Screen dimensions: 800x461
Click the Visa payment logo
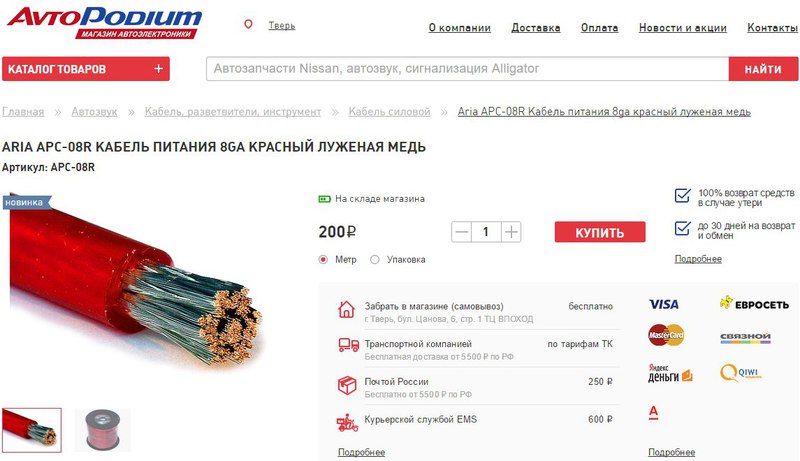[x=663, y=304]
